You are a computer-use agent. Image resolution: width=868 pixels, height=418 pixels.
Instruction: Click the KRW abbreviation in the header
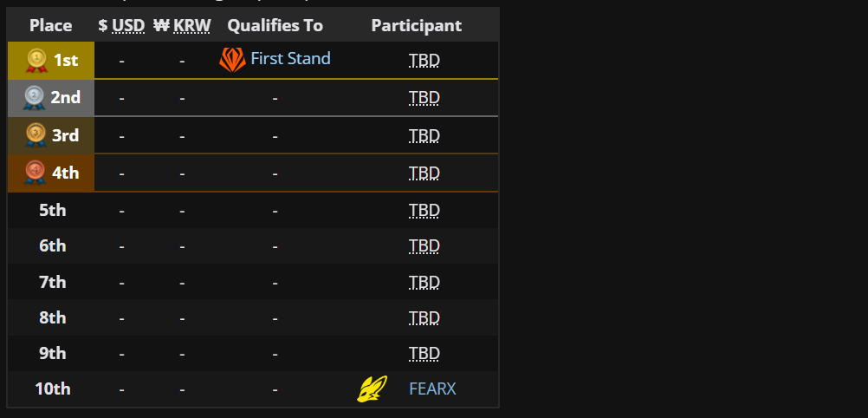point(191,25)
